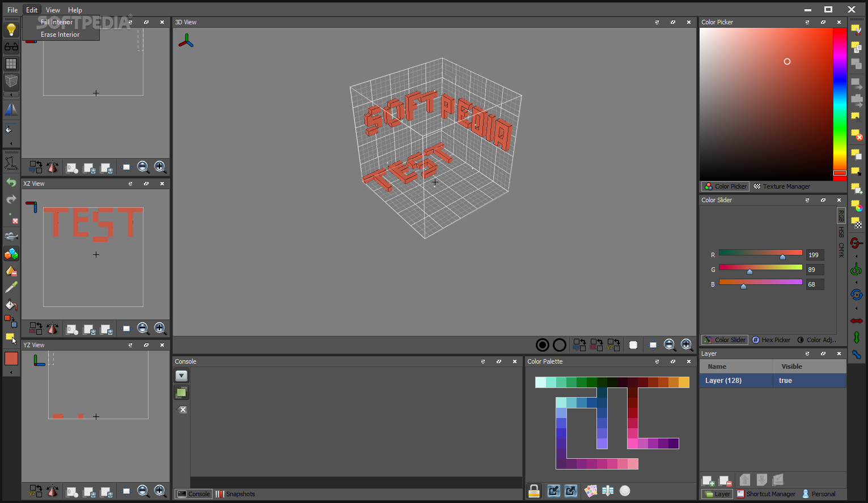Screen dimensions: 868x503
Task: Open the XZ View panel options menu
Action: [x=130, y=184]
